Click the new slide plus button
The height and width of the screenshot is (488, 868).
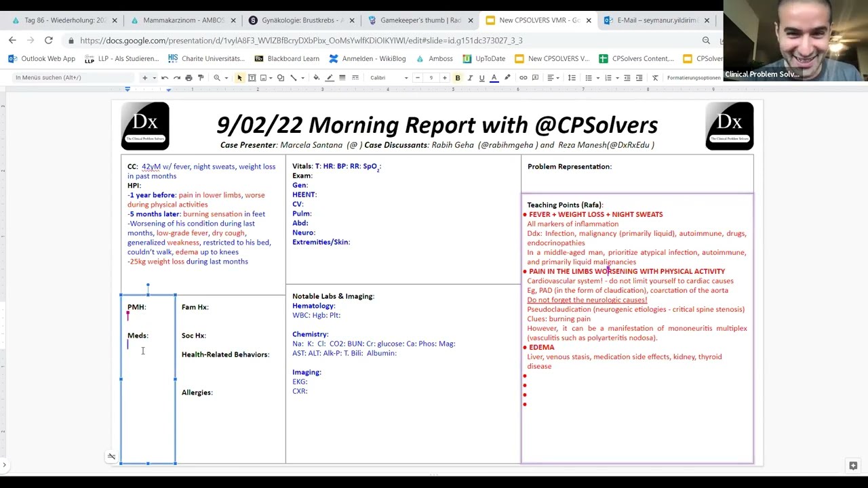[x=144, y=78]
